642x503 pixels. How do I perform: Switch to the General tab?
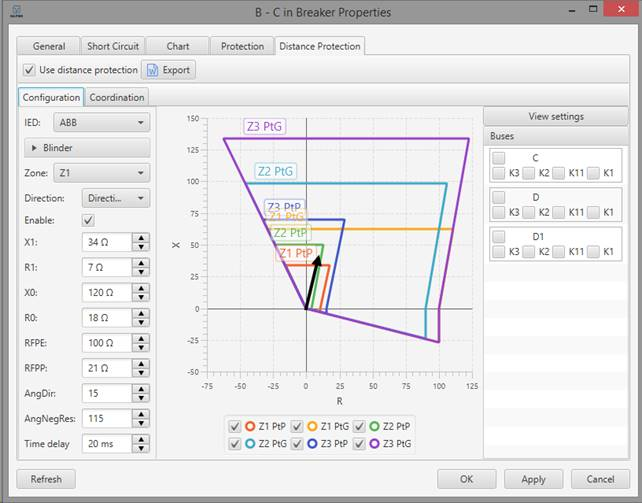point(49,46)
